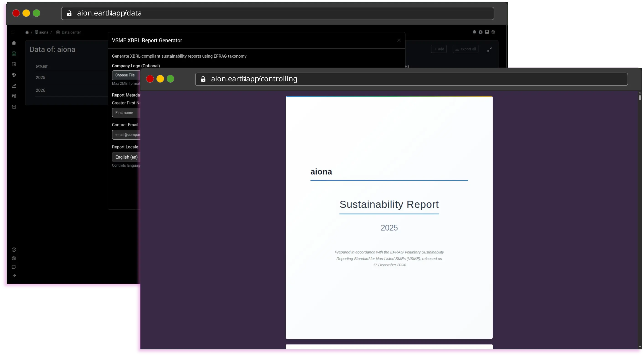Select the 2026 dataset row
Viewport: 644px width, 356px height.
click(41, 90)
